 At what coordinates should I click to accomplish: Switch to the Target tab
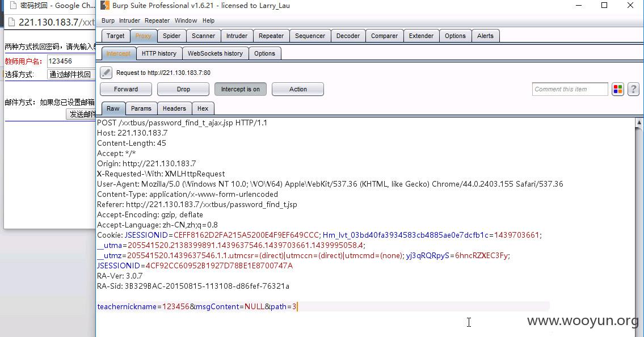pyautogui.click(x=115, y=36)
